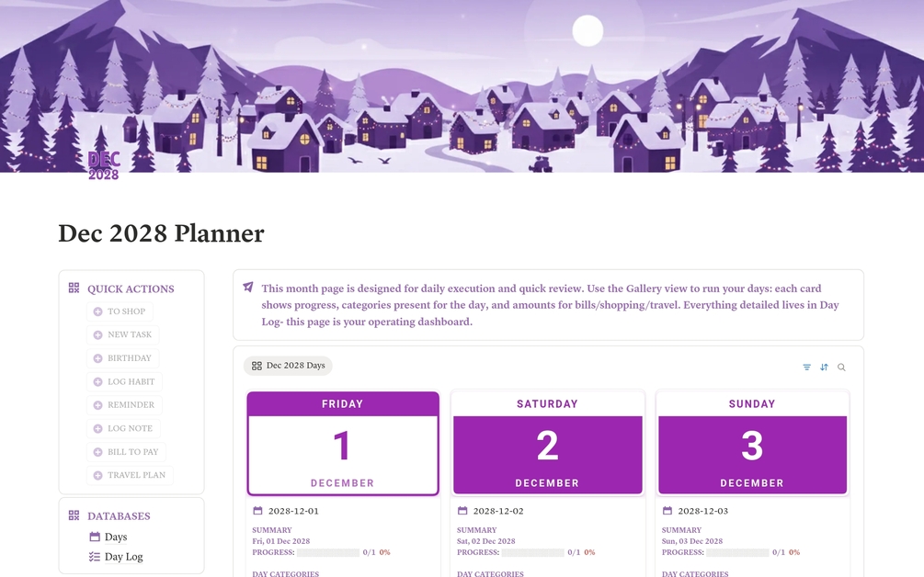This screenshot has height=577, width=924.
Task: Click the progress bar on 2028-12-03 card
Action: pyautogui.click(x=737, y=552)
